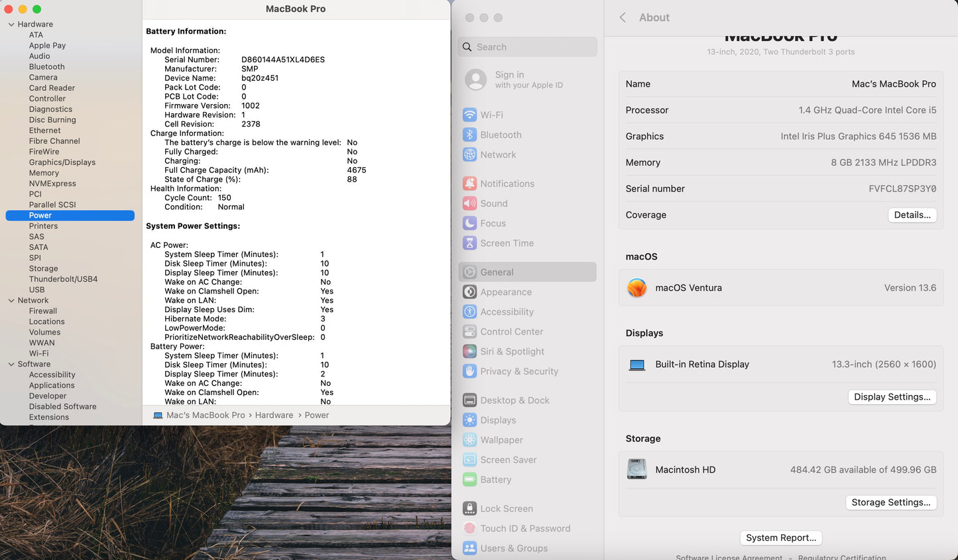Click the Storage Settings button
The width and height of the screenshot is (958, 560).
[890, 502]
